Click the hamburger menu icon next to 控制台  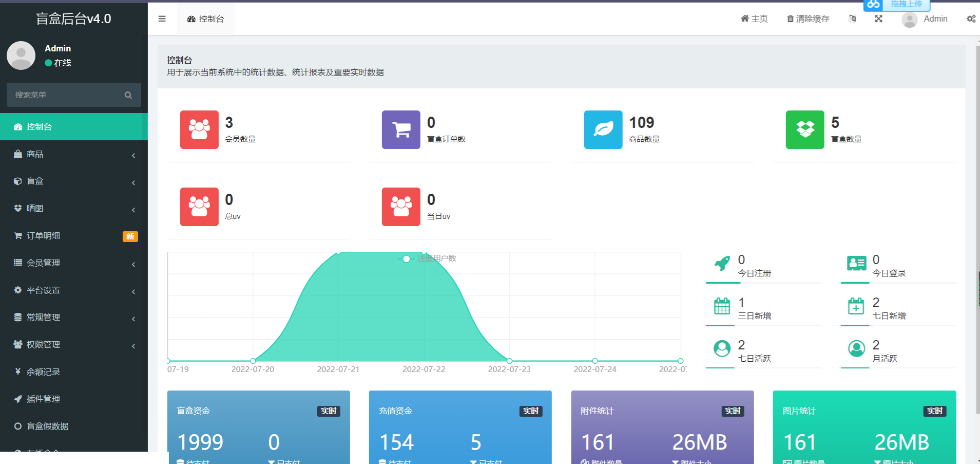tap(162, 18)
